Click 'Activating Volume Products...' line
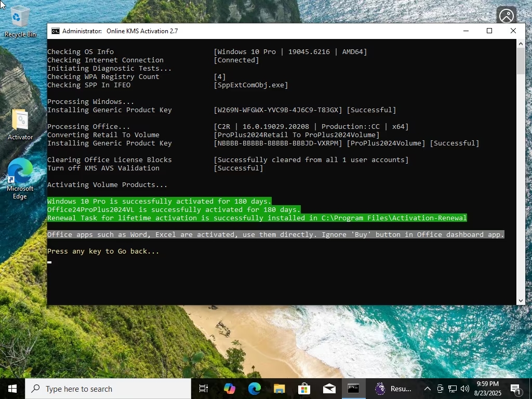Viewport: 532px width, 399px height. pyautogui.click(x=107, y=185)
